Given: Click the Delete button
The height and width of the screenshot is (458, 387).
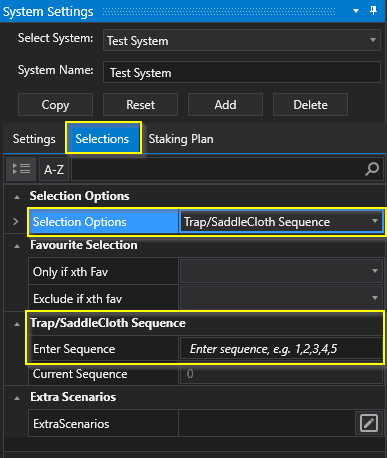Looking at the screenshot, I should 310,105.
